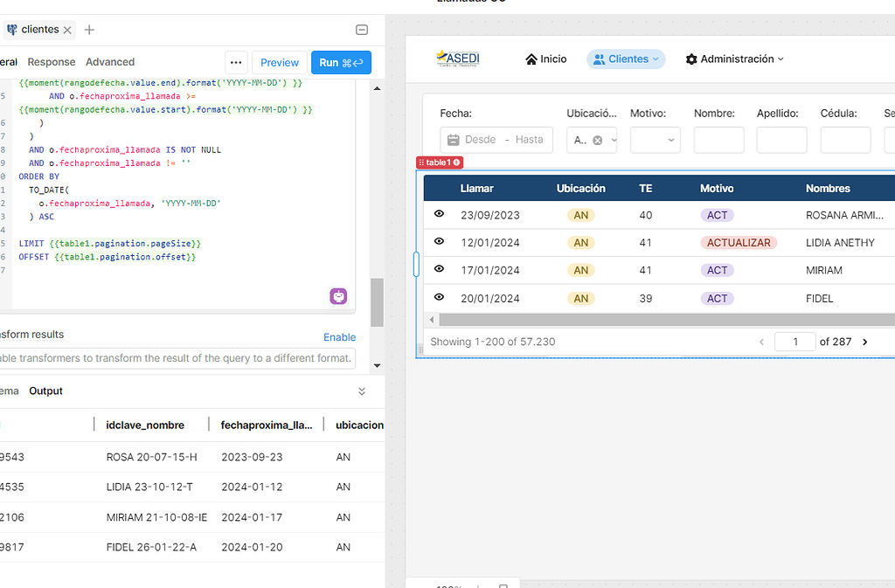895x588 pixels.
Task: Click the Preview button
Action: click(280, 63)
